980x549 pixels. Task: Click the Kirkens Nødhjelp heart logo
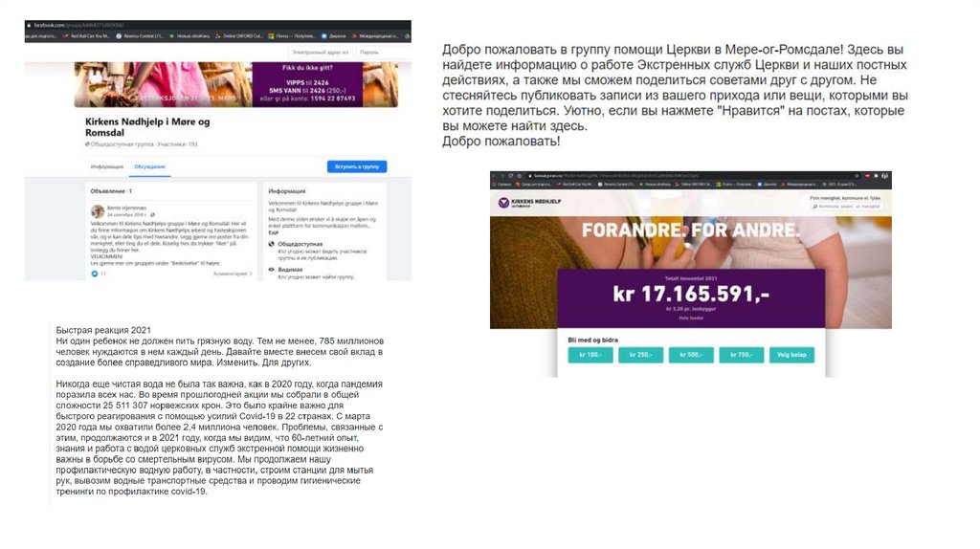pyautogui.click(x=503, y=203)
